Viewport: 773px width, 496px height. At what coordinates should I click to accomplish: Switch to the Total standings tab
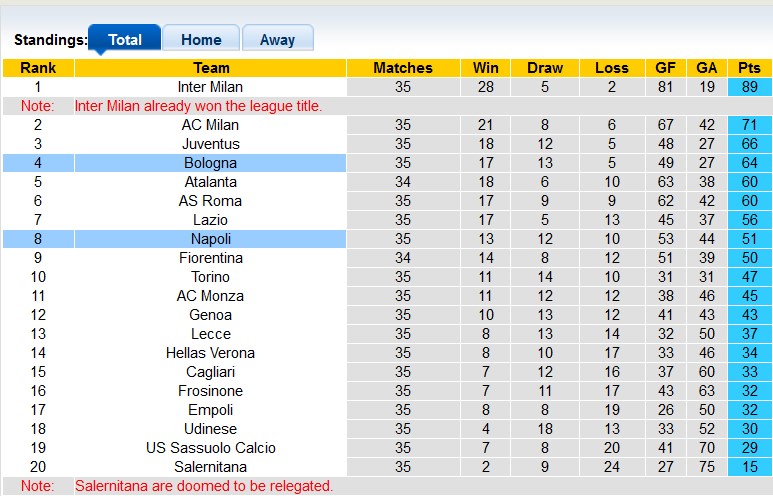point(124,40)
